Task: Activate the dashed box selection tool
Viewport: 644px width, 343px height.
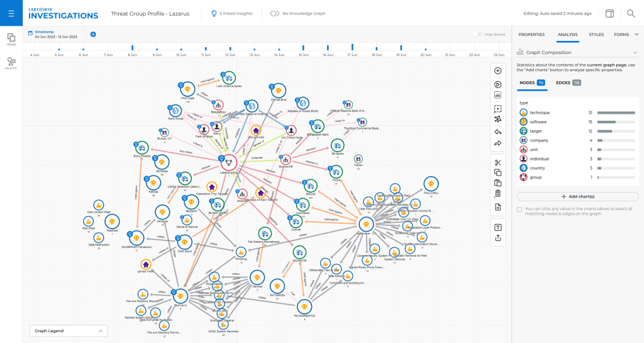Action: (x=498, y=109)
